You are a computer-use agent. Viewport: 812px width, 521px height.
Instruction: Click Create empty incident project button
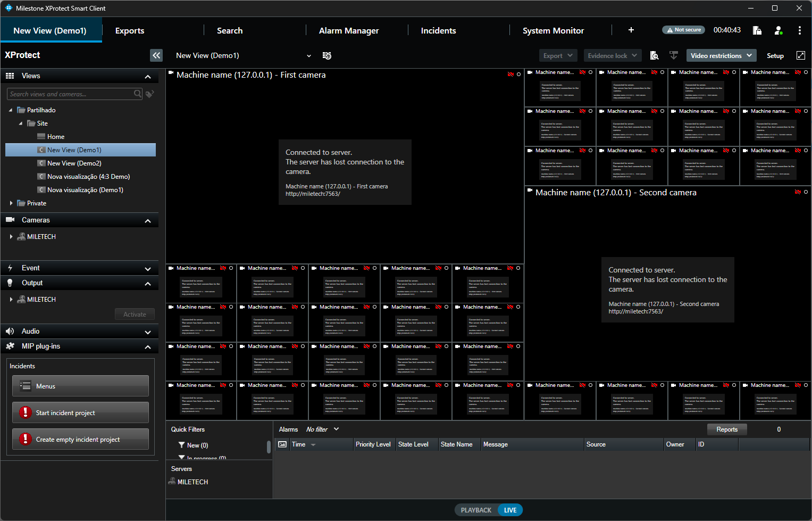[x=80, y=439]
